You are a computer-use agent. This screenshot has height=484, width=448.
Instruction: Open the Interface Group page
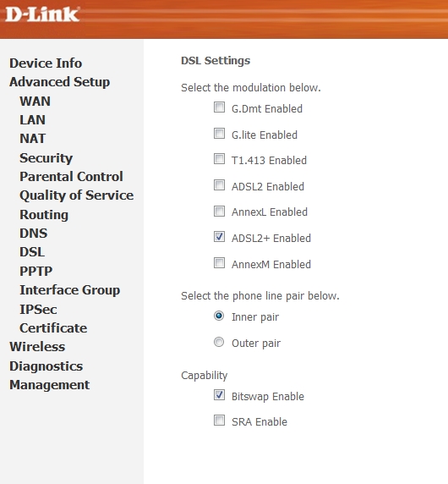coord(69,290)
